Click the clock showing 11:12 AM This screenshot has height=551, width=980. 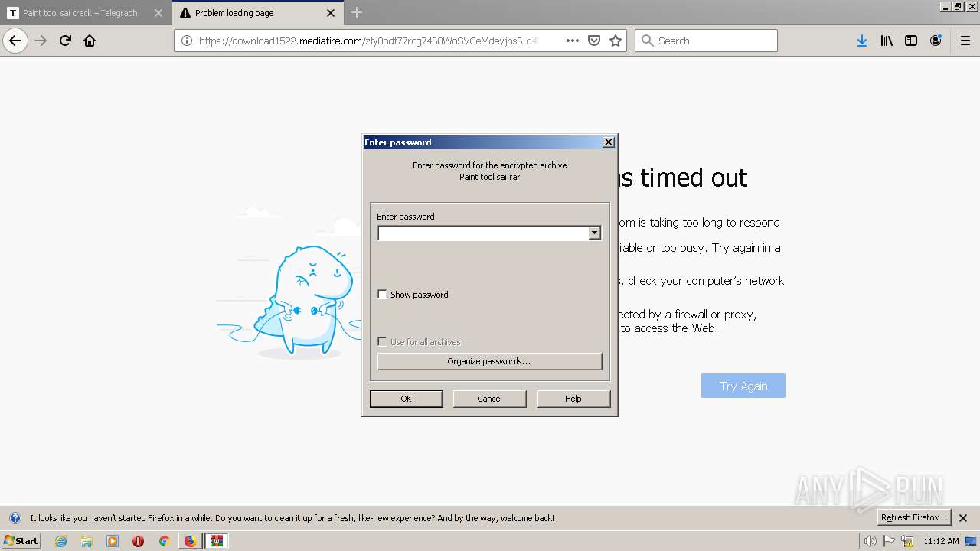941,541
